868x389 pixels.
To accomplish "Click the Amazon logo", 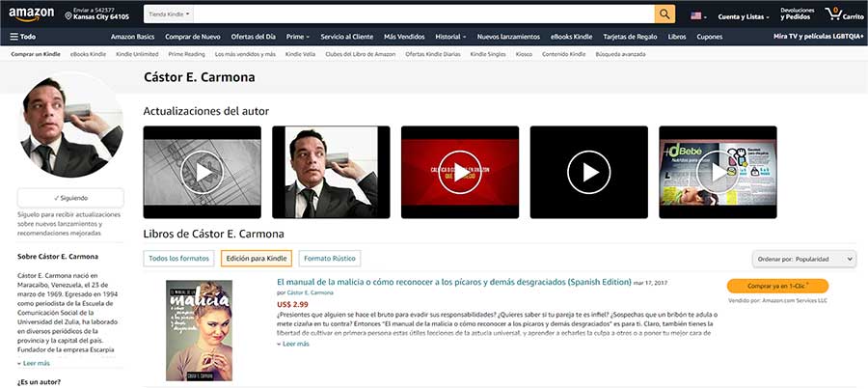I will coord(32,14).
